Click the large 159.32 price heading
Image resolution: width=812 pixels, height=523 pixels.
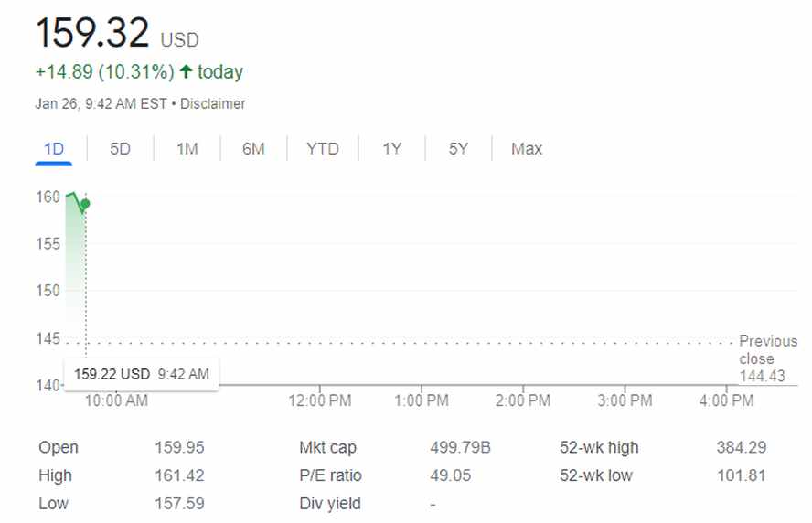pos(92,34)
